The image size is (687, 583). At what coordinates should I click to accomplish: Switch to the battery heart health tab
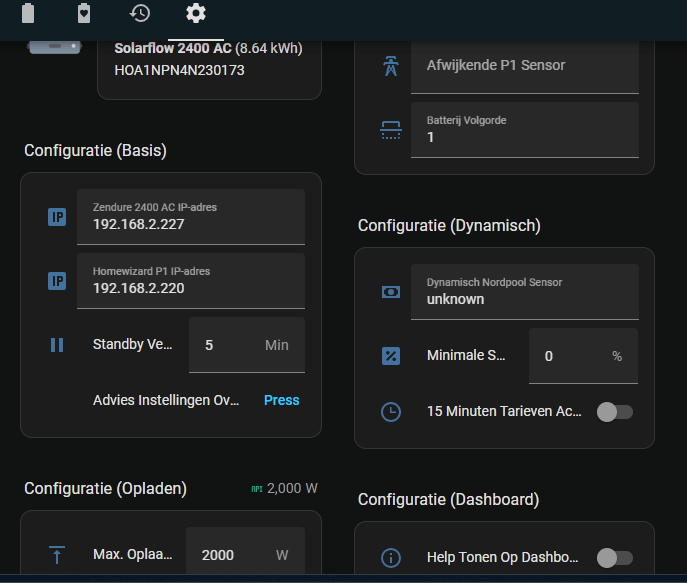(x=84, y=13)
